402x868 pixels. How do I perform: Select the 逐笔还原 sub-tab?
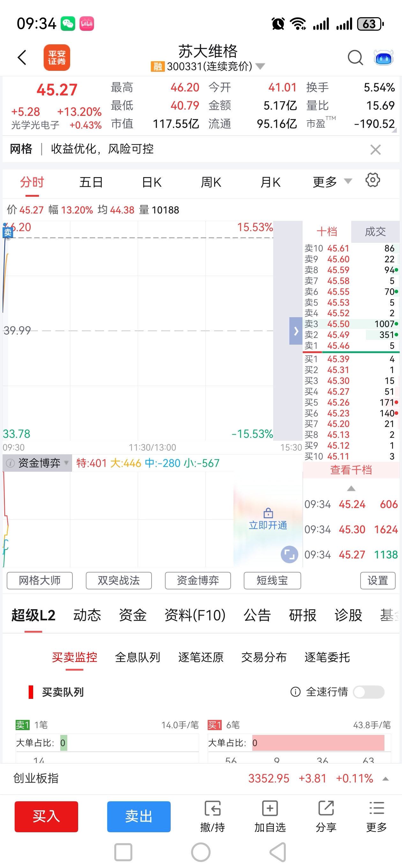click(x=201, y=657)
